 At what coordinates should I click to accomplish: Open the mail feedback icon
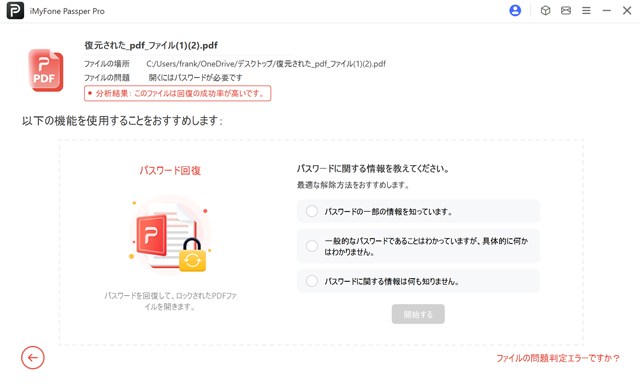click(x=566, y=11)
